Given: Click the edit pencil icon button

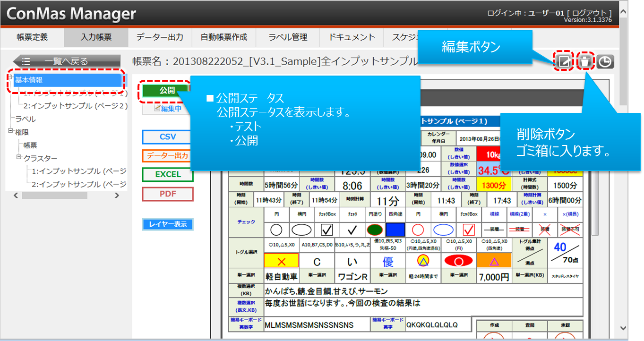Looking at the screenshot, I should (563, 62).
